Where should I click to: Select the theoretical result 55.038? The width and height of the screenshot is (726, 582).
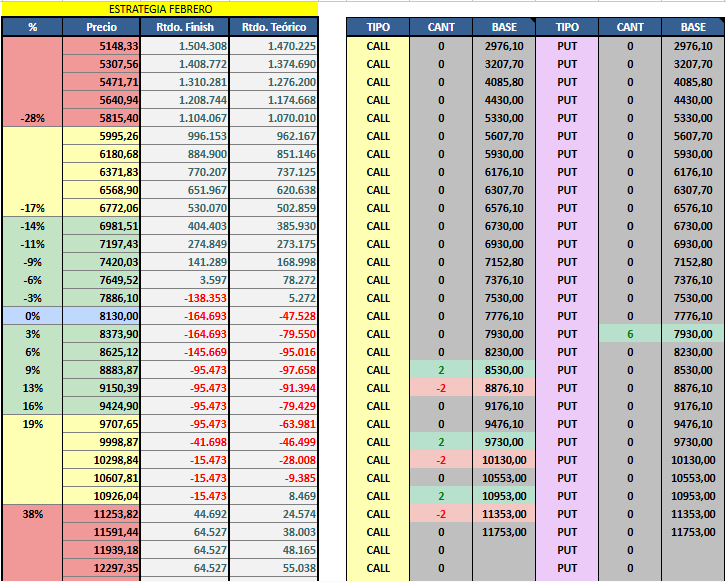(x=274, y=568)
